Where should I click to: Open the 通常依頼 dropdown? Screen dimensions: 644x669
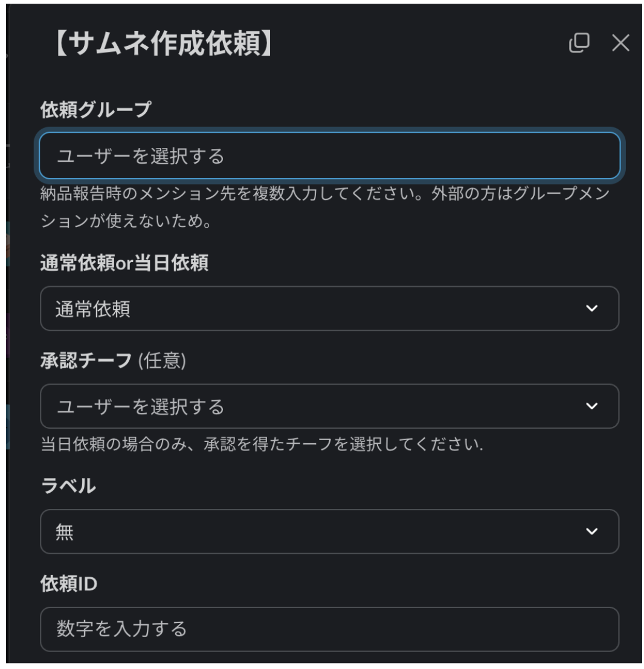coord(314,309)
